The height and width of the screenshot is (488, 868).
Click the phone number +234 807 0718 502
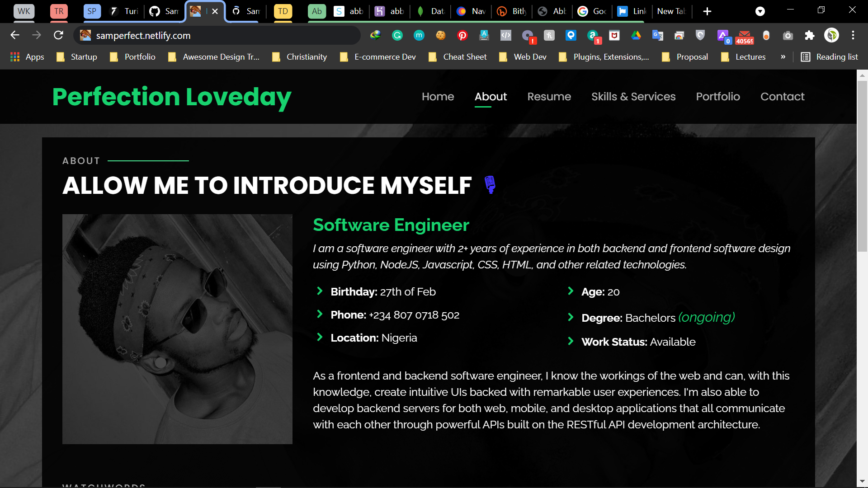click(x=414, y=315)
